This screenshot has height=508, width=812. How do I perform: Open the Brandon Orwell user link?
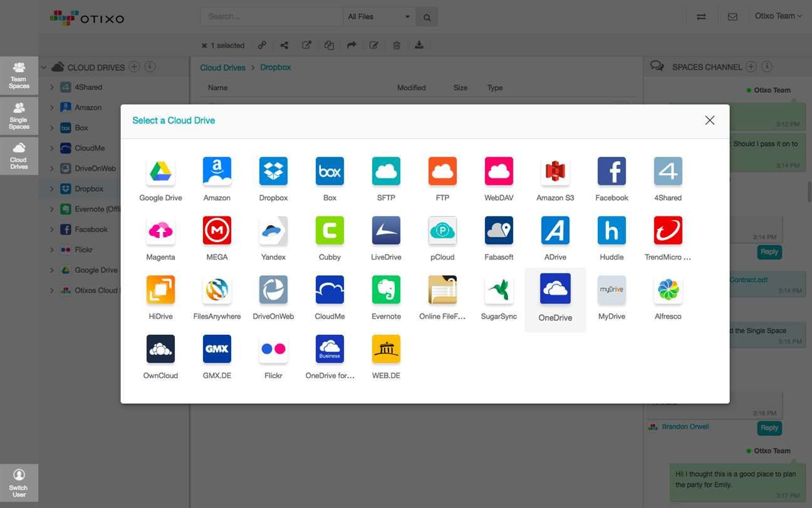pos(685,426)
